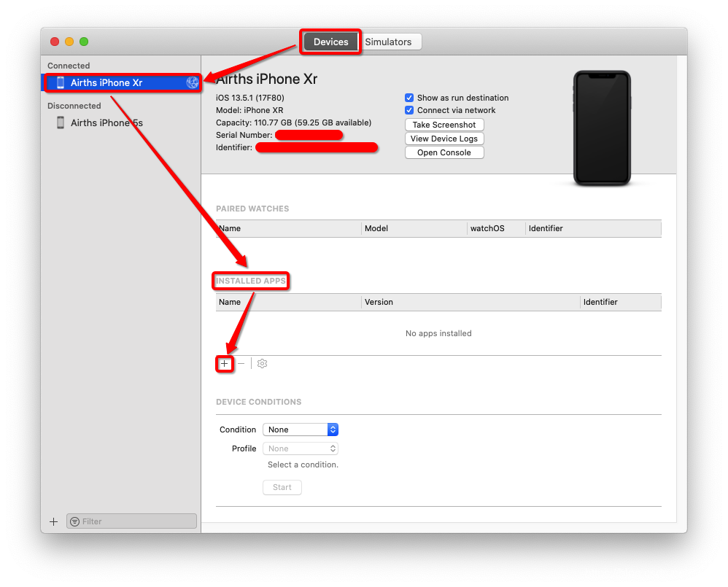
Task: Click the Open Console button
Action: point(444,152)
